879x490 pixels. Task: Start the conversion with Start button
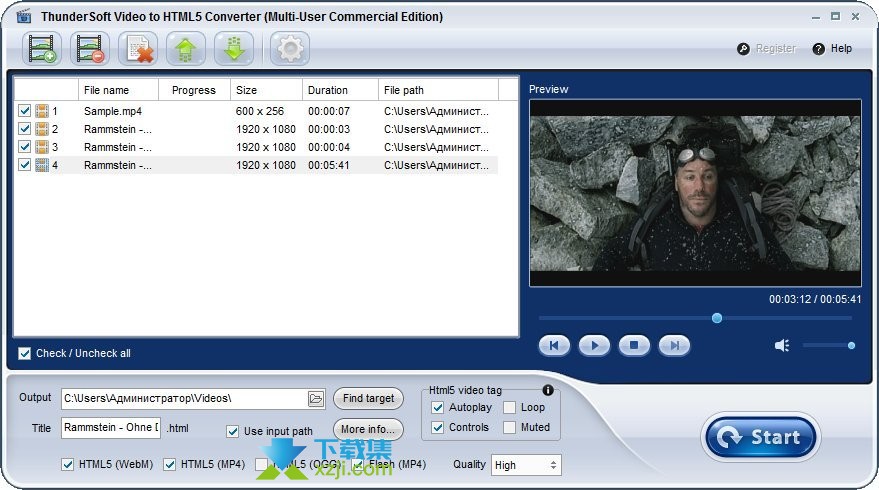click(x=761, y=437)
